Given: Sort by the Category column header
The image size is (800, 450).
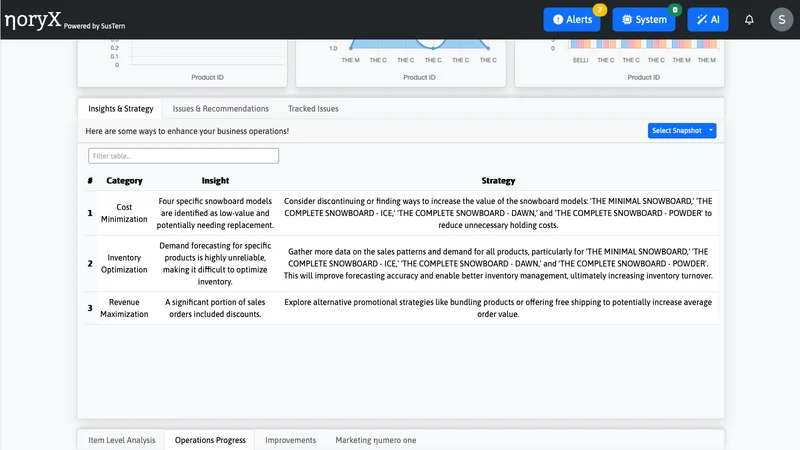Looking at the screenshot, I should 124,181.
